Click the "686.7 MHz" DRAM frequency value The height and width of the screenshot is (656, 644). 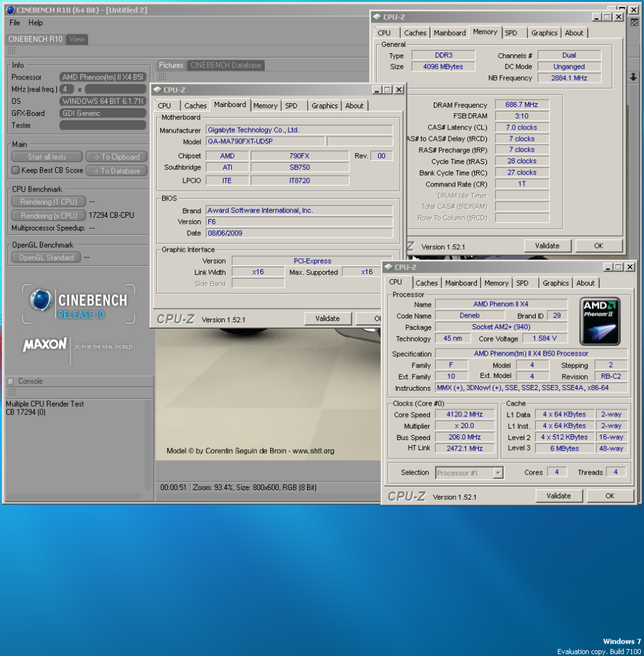(522, 104)
